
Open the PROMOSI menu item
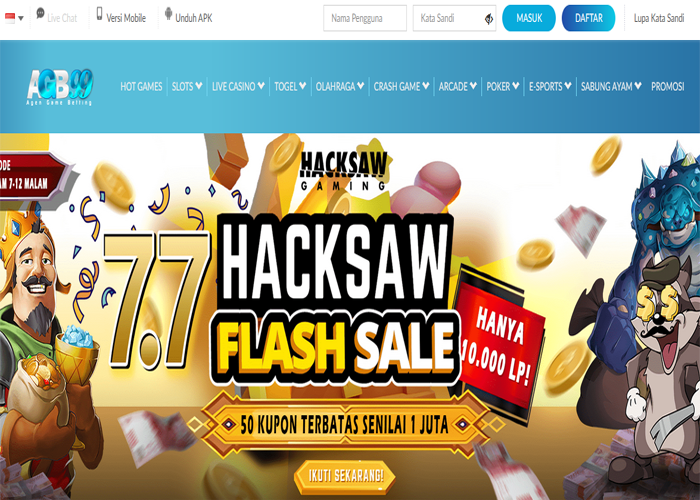(x=667, y=87)
